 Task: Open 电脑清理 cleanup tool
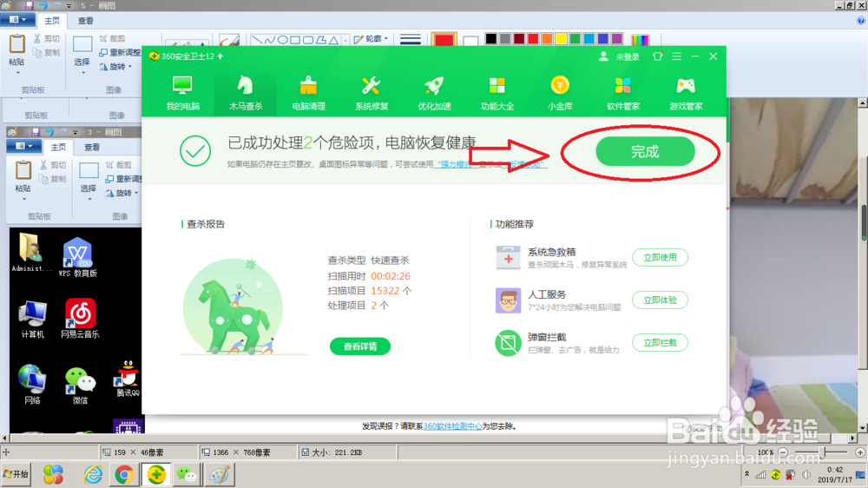308,93
